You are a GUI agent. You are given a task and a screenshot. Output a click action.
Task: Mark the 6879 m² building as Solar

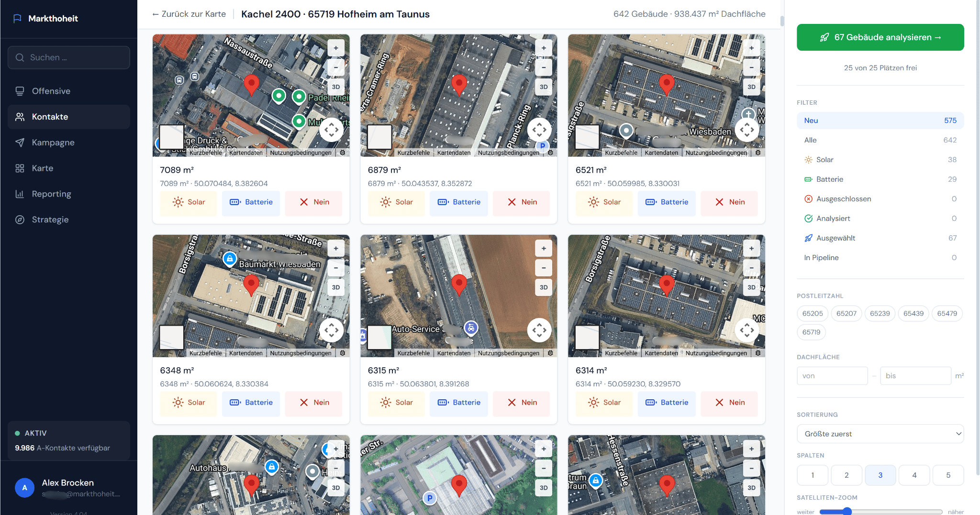coord(396,202)
